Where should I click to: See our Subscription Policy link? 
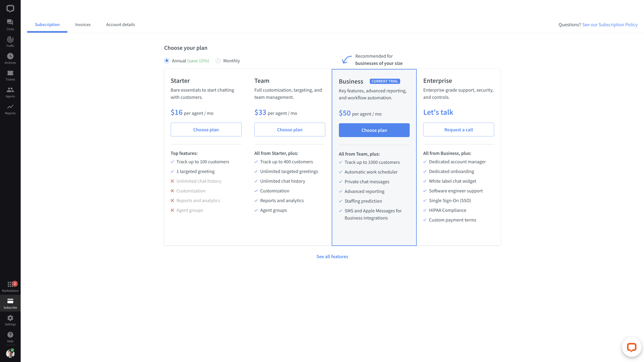pos(610,24)
